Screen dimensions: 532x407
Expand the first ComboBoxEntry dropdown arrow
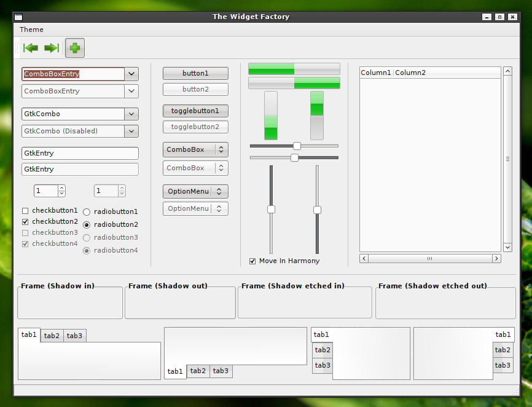tap(131, 74)
